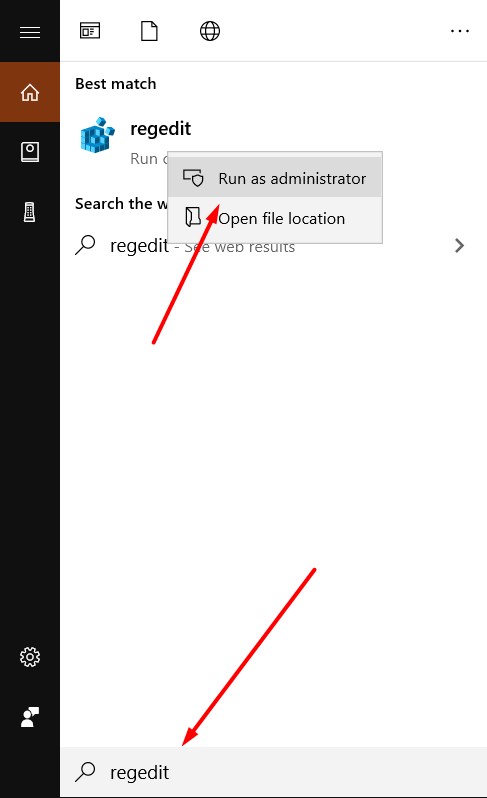Image resolution: width=487 pixels, height=798 pixels.
Task: Open the Notebook icon in the sidebar
Action: (x=30, y=152)
